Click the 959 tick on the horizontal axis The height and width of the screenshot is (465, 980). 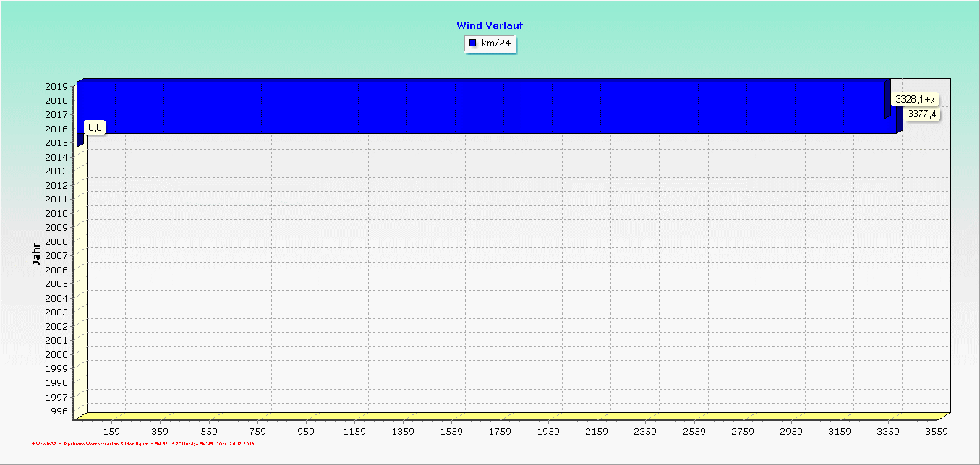point(305,431)
